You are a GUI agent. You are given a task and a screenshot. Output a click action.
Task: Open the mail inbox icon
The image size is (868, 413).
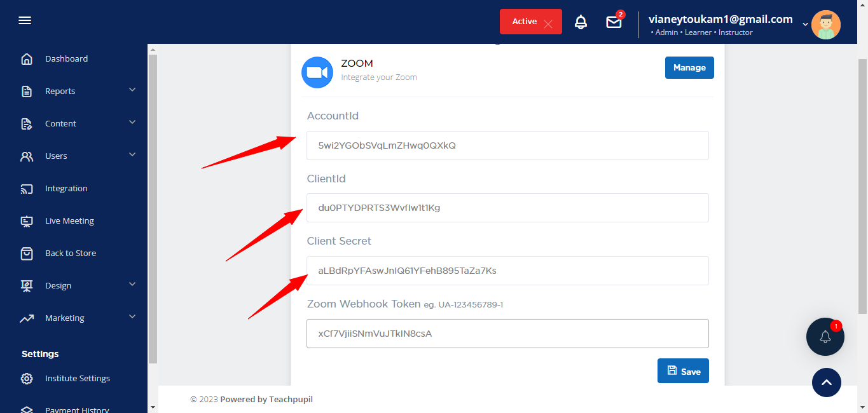click(x=614, y=22)
